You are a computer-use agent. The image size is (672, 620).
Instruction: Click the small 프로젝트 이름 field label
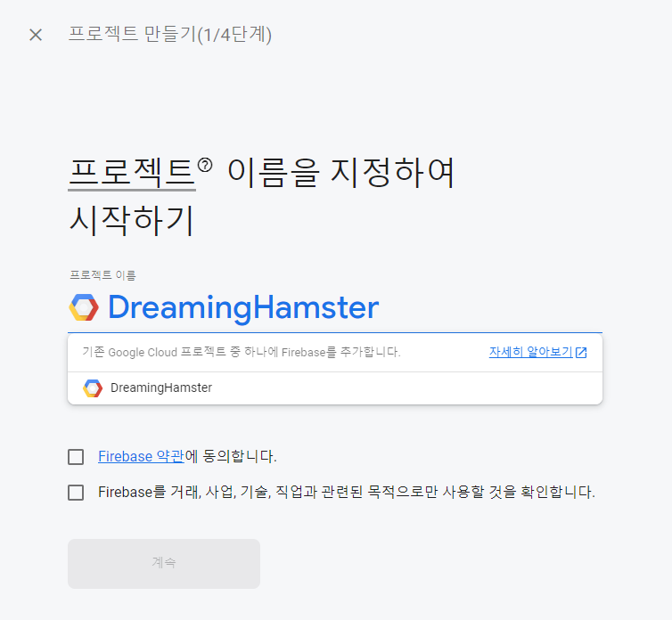(x=102, y=275)
